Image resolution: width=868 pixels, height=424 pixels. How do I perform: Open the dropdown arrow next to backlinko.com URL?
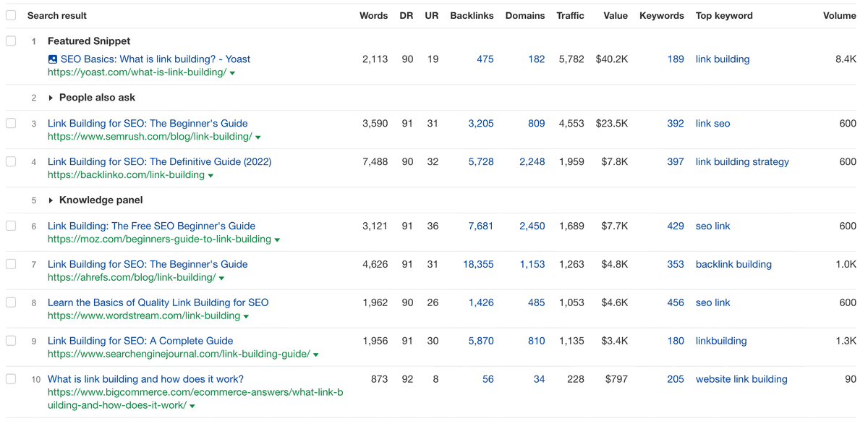click(x=210, y=176)
